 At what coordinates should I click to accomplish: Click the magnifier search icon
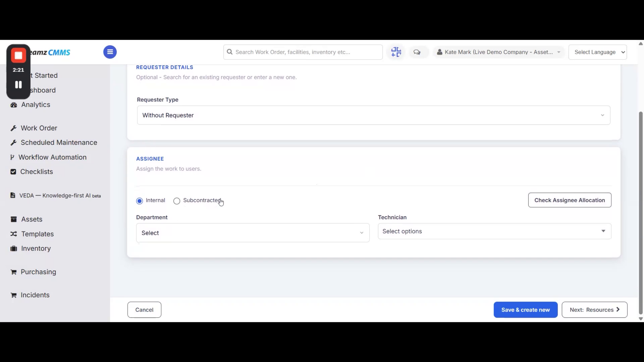point(230,52)
